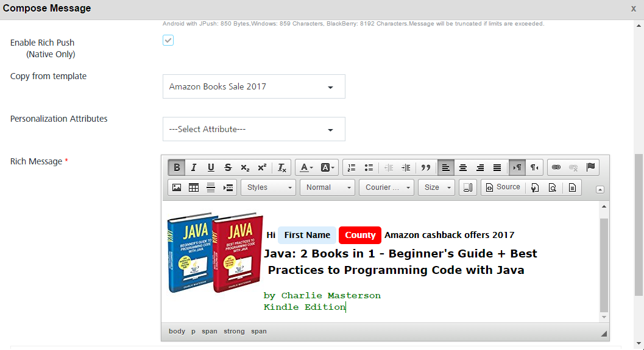The image size is (644, 350).
Task: Click 'Kindle Edition' text in editor
Action: click(x=305, y=307)
